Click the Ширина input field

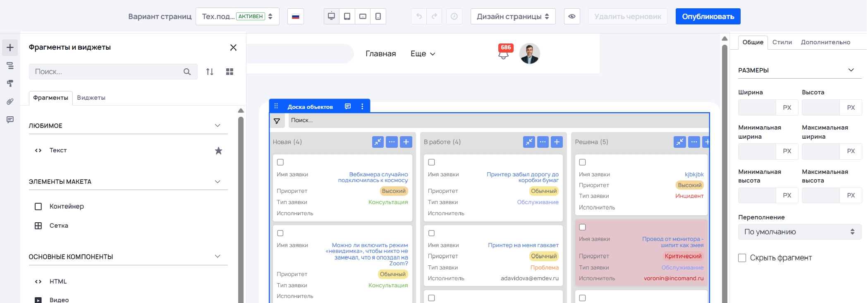(757, 108)
